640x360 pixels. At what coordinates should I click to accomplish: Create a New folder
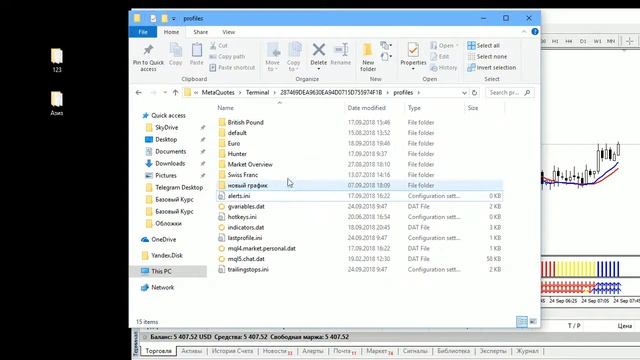pos(368,57)
